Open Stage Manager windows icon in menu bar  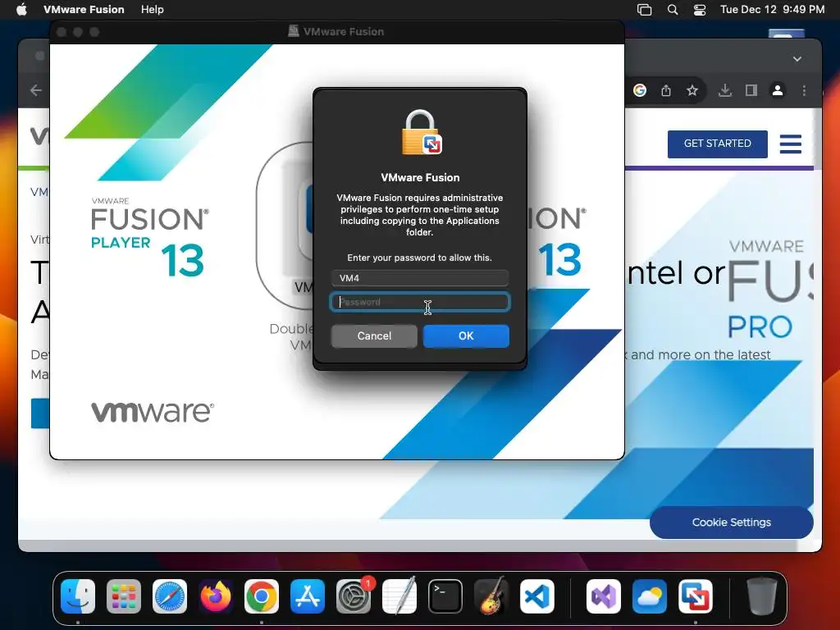(x=644, y=10)
